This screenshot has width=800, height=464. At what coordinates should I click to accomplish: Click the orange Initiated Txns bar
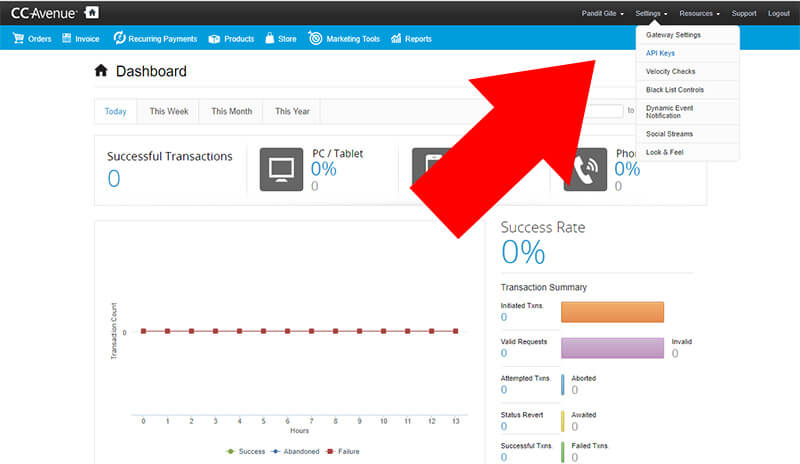(612, 312)
